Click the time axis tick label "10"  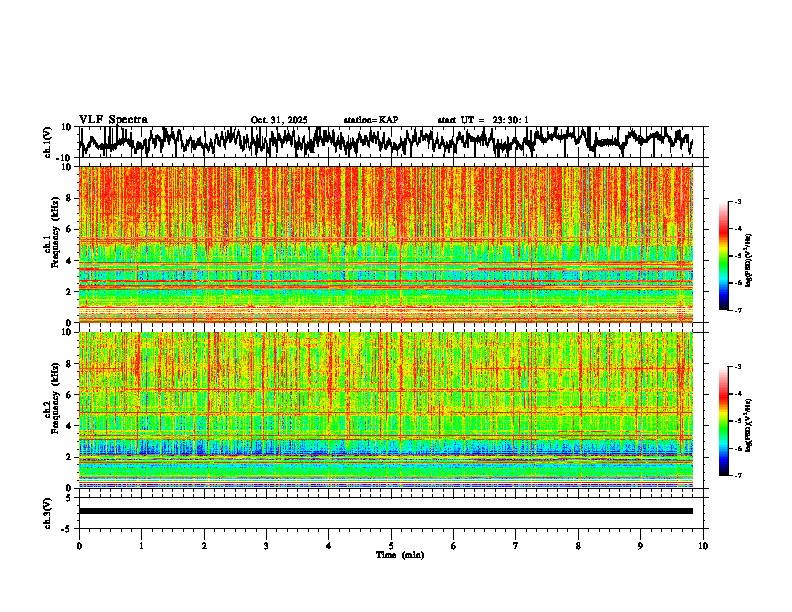(x=703, y=546)
